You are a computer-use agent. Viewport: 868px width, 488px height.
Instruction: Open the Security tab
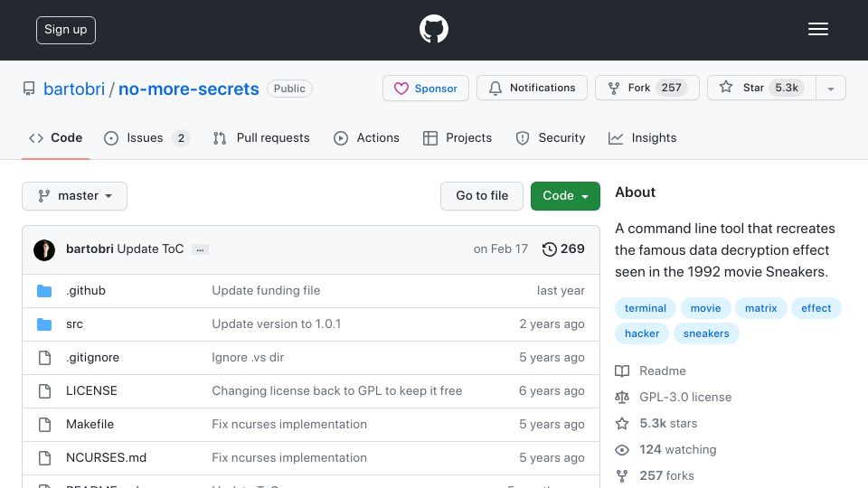[x=551, y=137]
